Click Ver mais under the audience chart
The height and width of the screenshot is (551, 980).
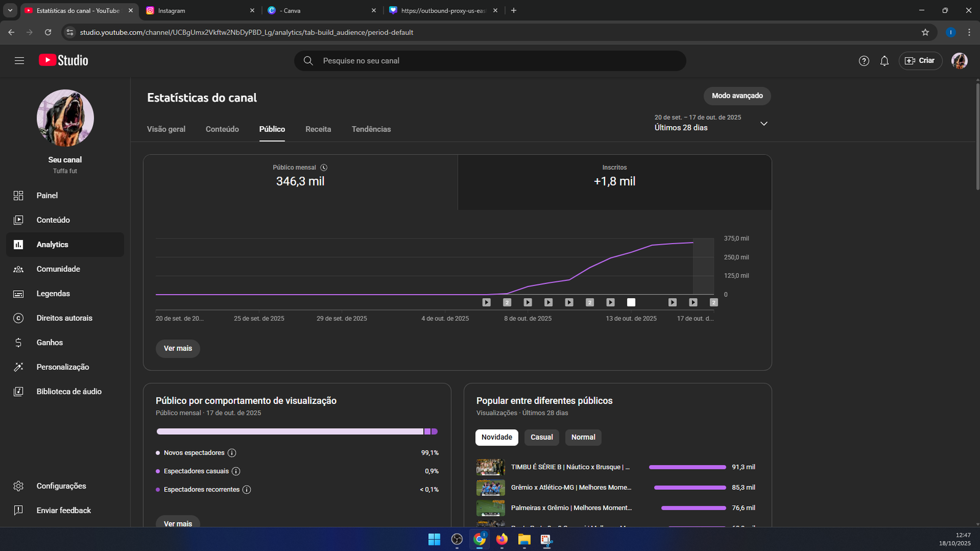coord(178,348)
